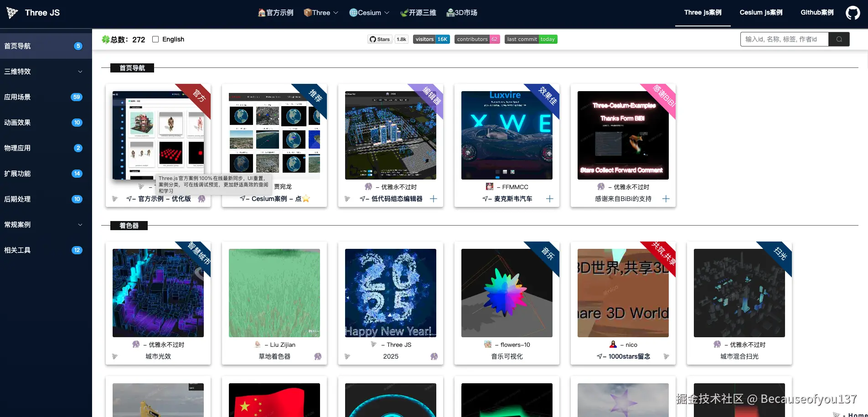The height and width of the screenshot is (417, 868).
Task: Open the 城市光效 neon city thumbnail
Action: (158, 293)
